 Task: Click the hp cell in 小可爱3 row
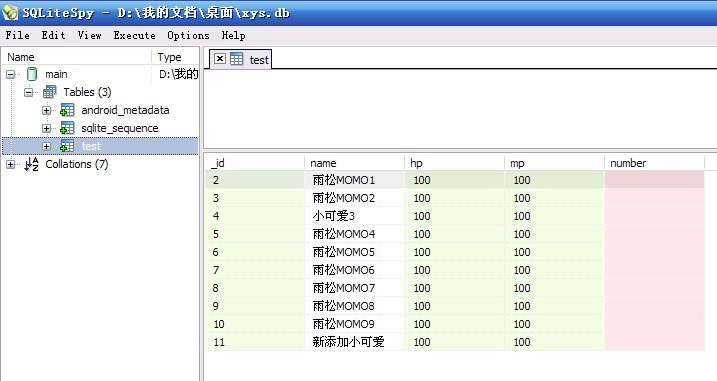455,216
